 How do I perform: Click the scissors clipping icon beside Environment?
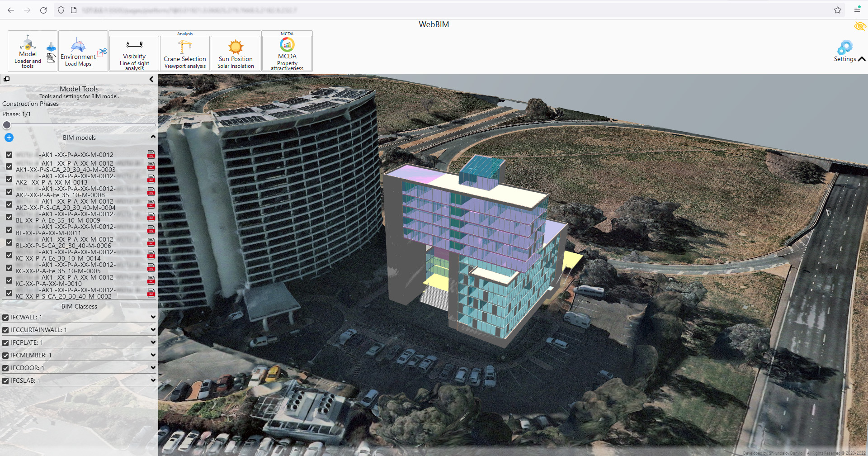[103, 52]
